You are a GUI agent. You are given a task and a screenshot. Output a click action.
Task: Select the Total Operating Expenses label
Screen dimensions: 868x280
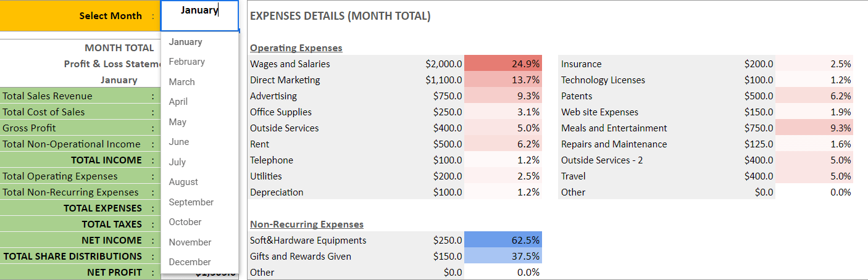point(60,176)
